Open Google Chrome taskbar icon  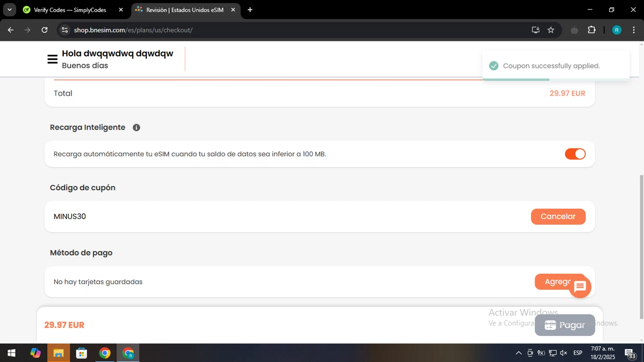(x=105, y=353)
